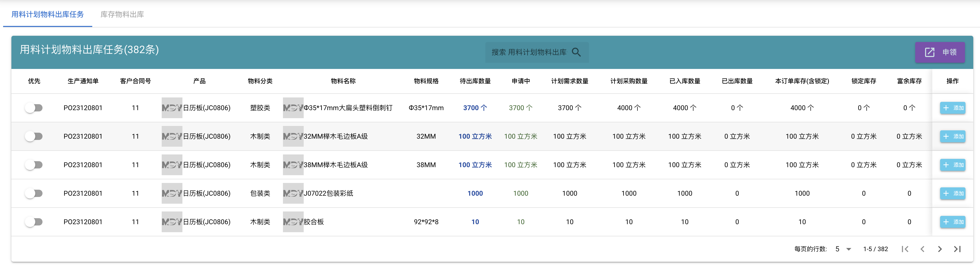The width and height of the screenshot is (980, 269).
Task: Click 添加 plus icon for J07022包装彩纸
Action: (x=946, y=193)
